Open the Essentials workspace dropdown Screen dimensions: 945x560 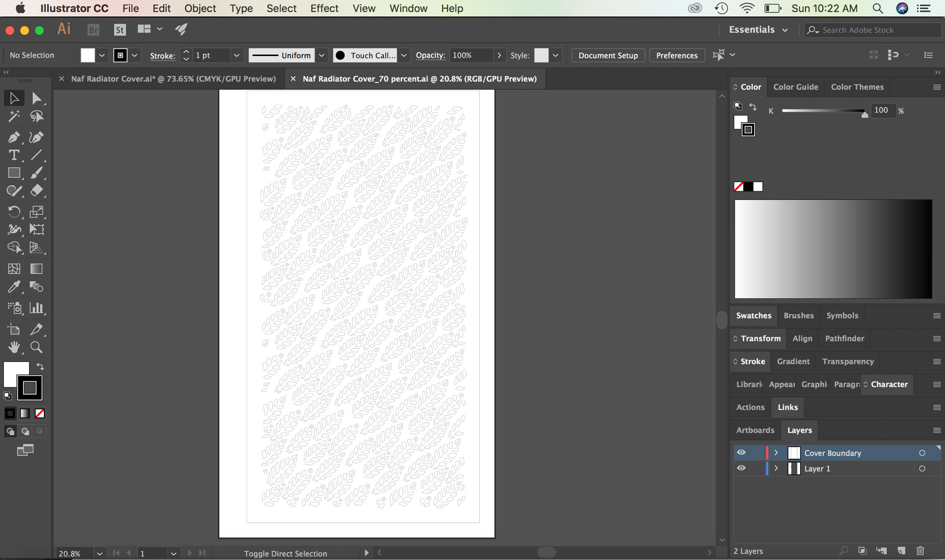point(758,30)
